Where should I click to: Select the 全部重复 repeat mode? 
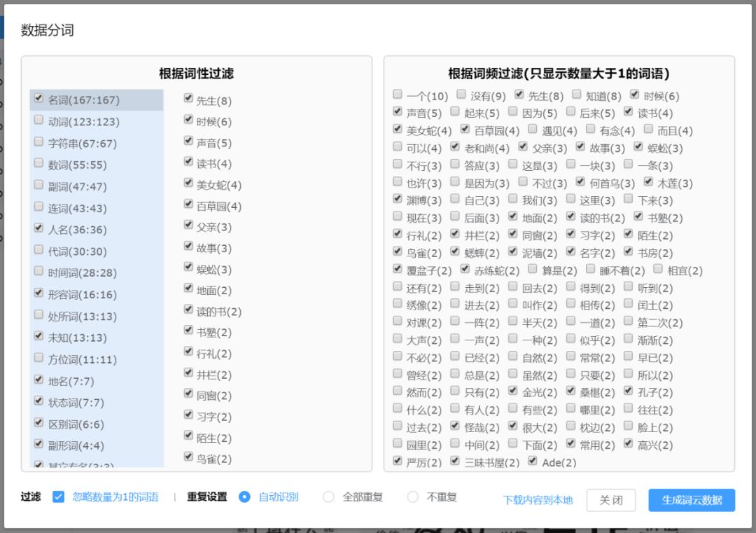click(327, 499)
